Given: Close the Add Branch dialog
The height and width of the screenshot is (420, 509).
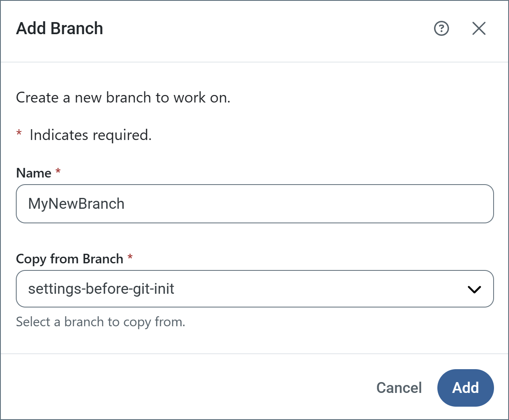Looking at the screenshot, I should coord(479,29).
